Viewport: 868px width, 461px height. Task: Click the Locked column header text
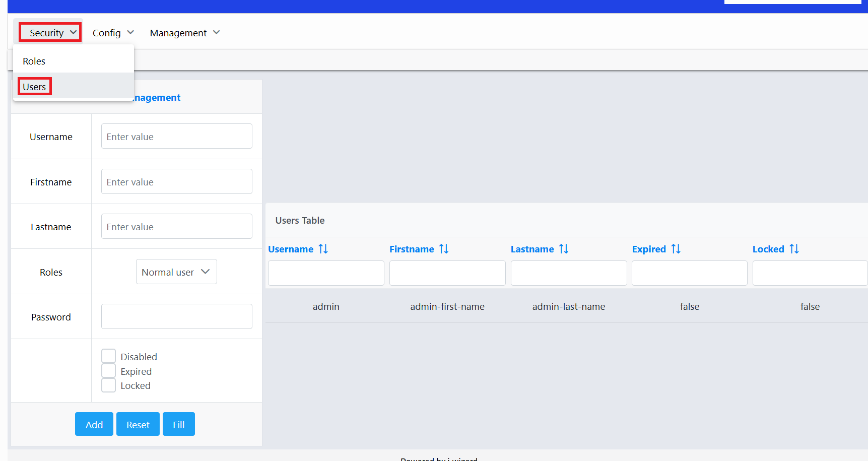coord(768,249)
